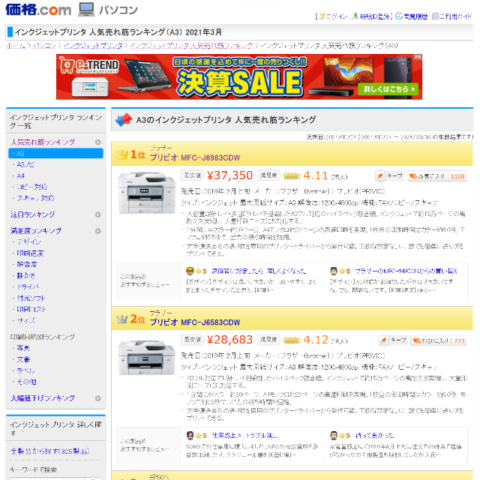Go to パソコン breadcrumb link
Screen dimensions: 480x480
[44, 46]
